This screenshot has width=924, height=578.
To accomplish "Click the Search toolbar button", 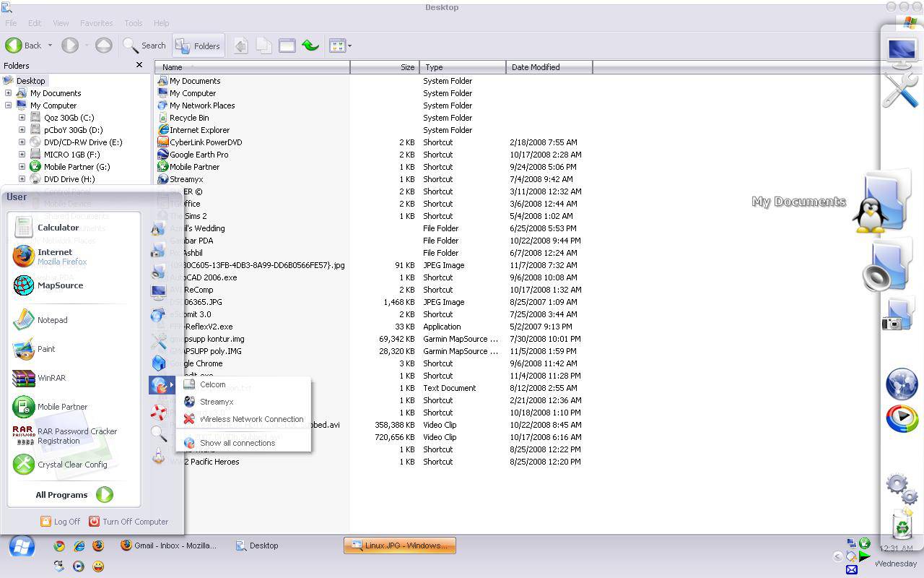I will click(x=144, y=46).
